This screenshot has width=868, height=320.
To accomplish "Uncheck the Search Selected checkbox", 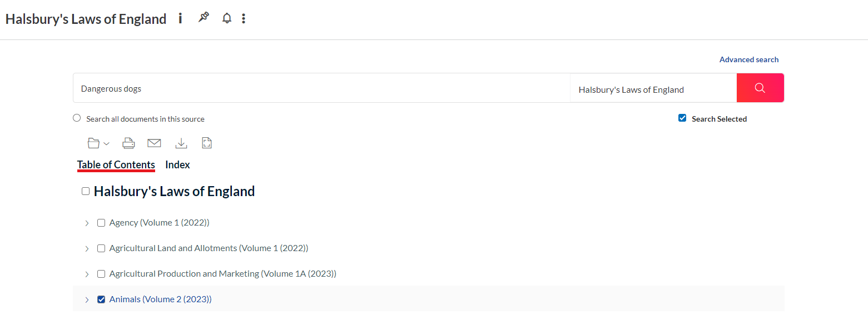I will click(682, 118).
